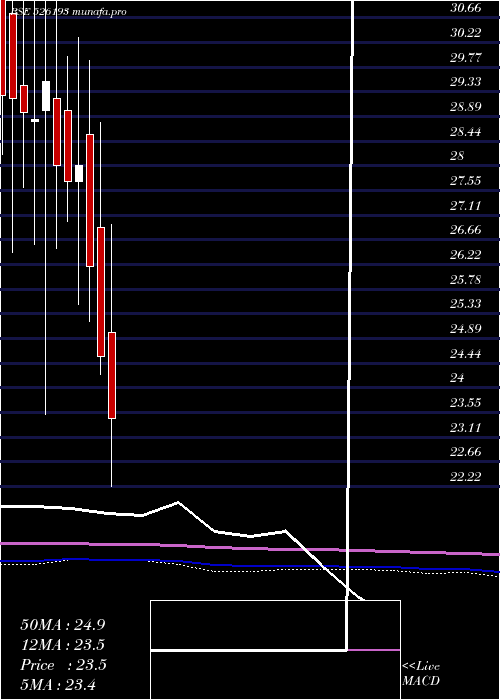Click the <<Live MACD label
500x700 pixels.
[x=421, y=674]
